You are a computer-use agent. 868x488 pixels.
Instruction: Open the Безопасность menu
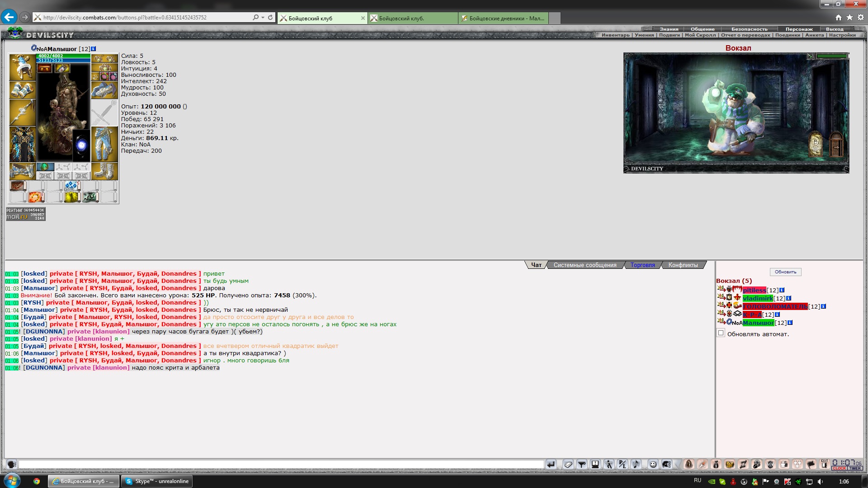pyautogui.click(x=749, y=29)
